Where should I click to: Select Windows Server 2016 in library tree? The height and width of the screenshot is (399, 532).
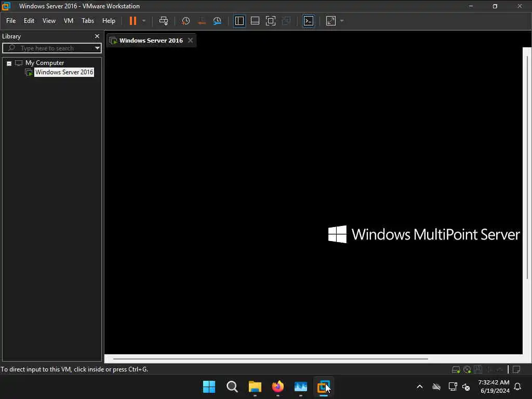pos(64,72)
